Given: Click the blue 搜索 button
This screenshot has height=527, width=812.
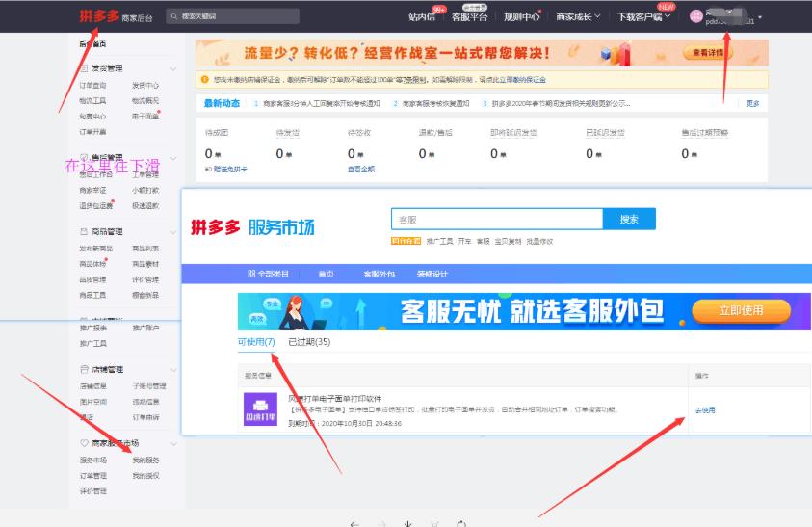Looking at the screenshot, I should pyautogui.click(x=629, y=220).
